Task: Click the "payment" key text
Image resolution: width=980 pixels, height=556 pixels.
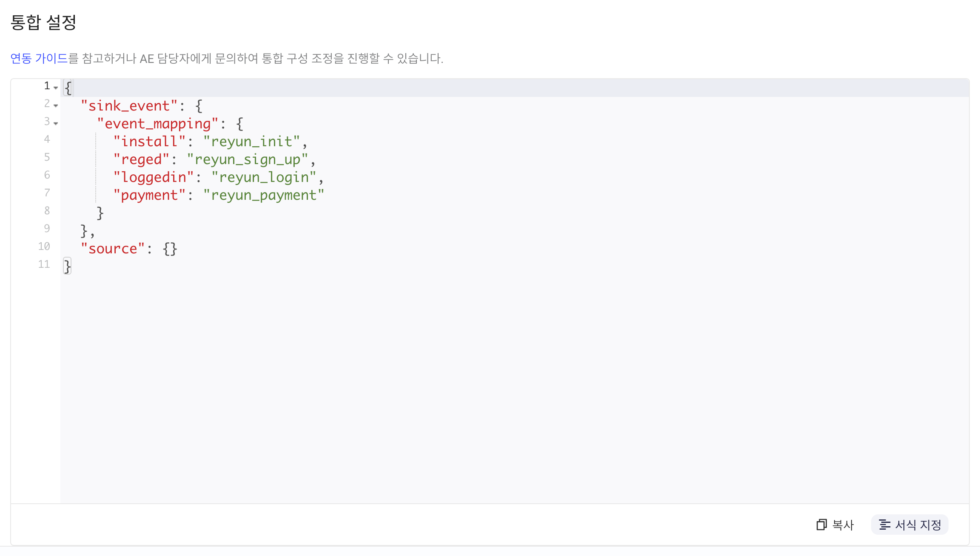Action: point(149,195)
